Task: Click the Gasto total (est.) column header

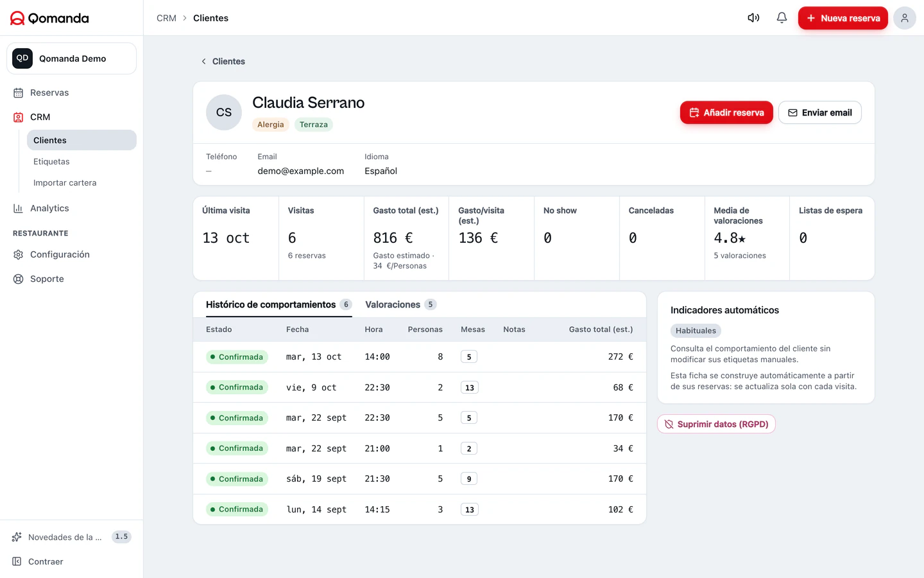Action: point(601,329)
